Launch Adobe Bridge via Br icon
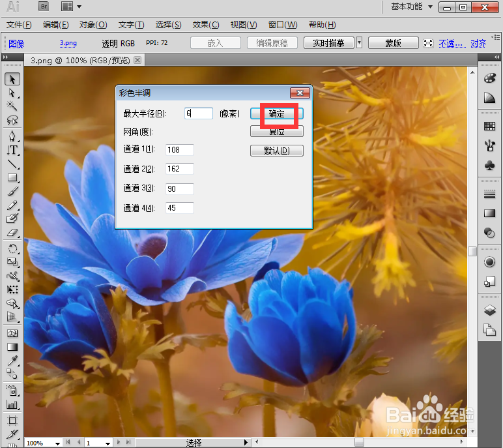503x448 pixels. point(44,7)
